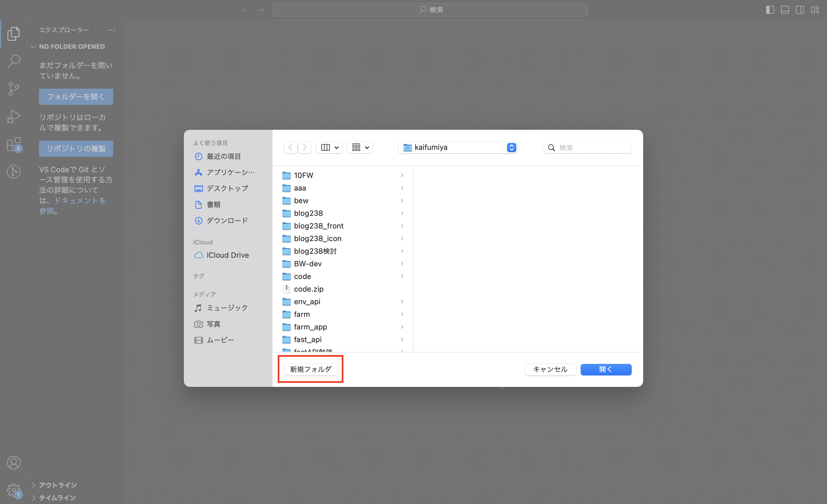The width and height of the screenshot is (827, 504).
Task: Click the フォルダーを開く button
Action: (x=76, y=97)
